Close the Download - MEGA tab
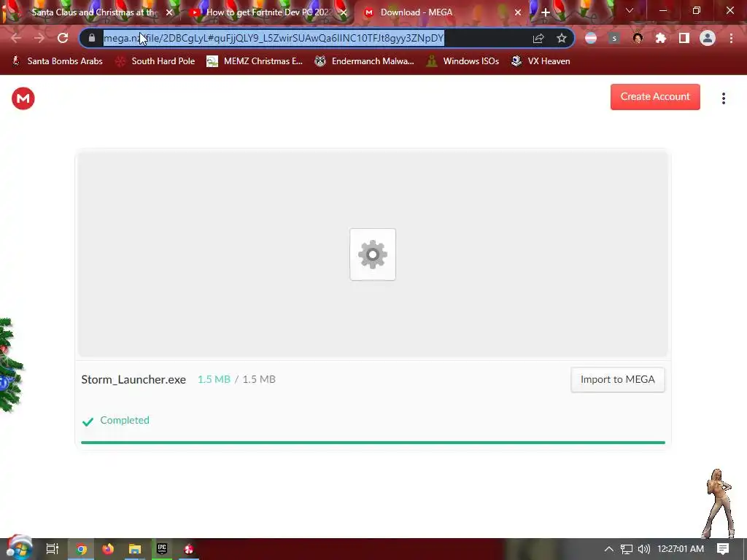The image size is (747, 560). click(518, 12)
